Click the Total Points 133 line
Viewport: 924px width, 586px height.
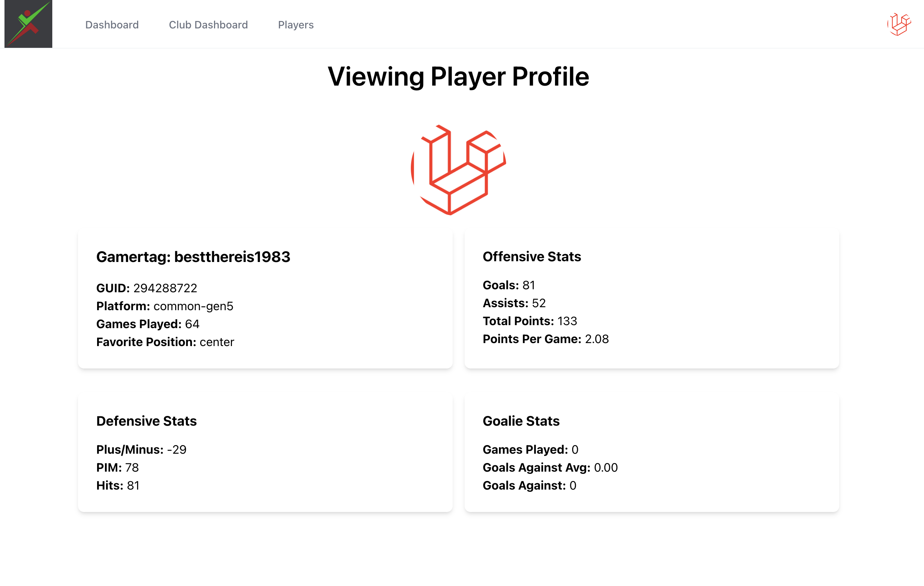point(530,321)
